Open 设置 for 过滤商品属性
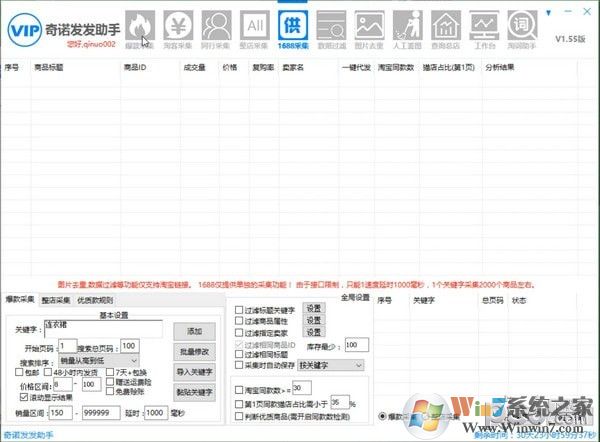The width and height of the screenshot is (600, 442). [314, 320]
